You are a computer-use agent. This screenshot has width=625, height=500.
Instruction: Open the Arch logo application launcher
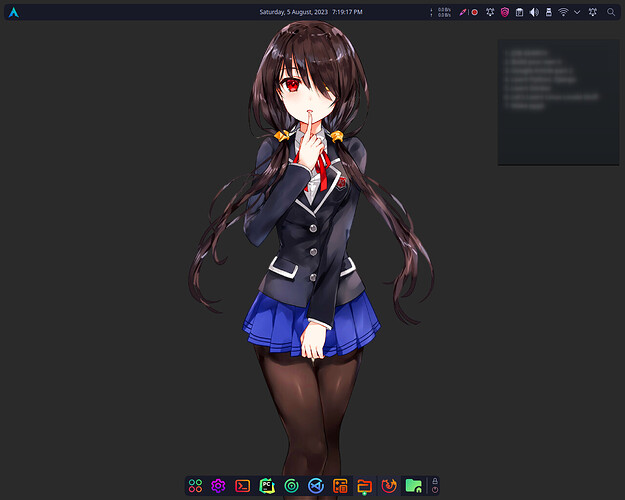(14, 12)
